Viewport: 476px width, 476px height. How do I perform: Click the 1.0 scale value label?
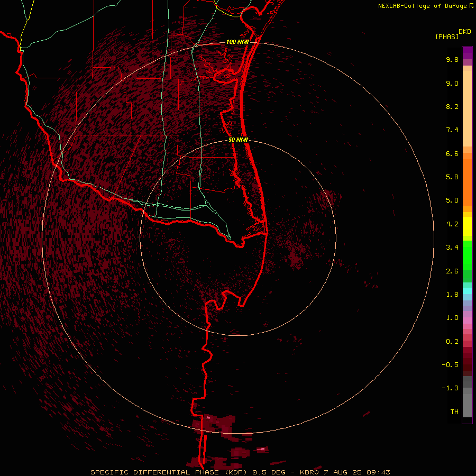(452, 318)
